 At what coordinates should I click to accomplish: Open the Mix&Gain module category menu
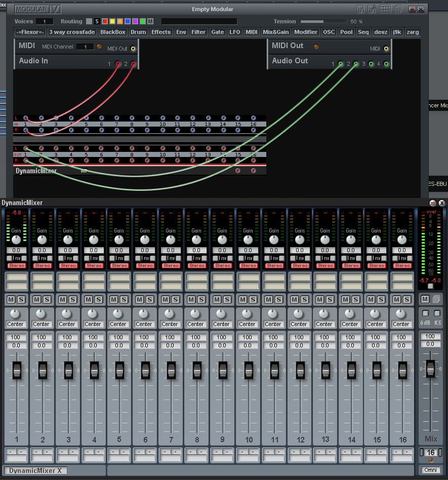[276, 32]
